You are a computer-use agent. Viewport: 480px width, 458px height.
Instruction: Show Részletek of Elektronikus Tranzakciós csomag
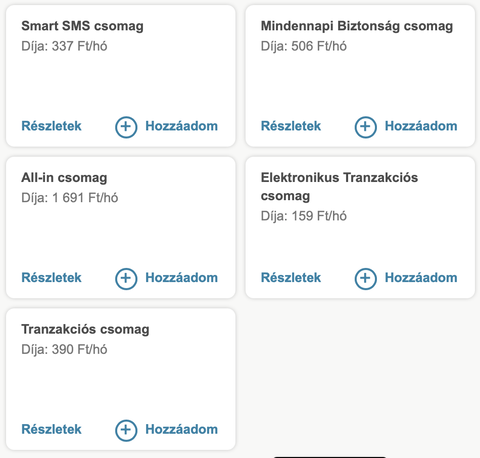click(x=291, y=278)
